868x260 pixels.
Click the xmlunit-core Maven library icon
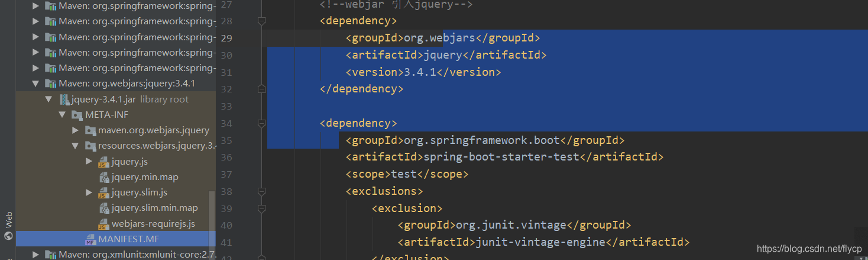pos(51,255)
